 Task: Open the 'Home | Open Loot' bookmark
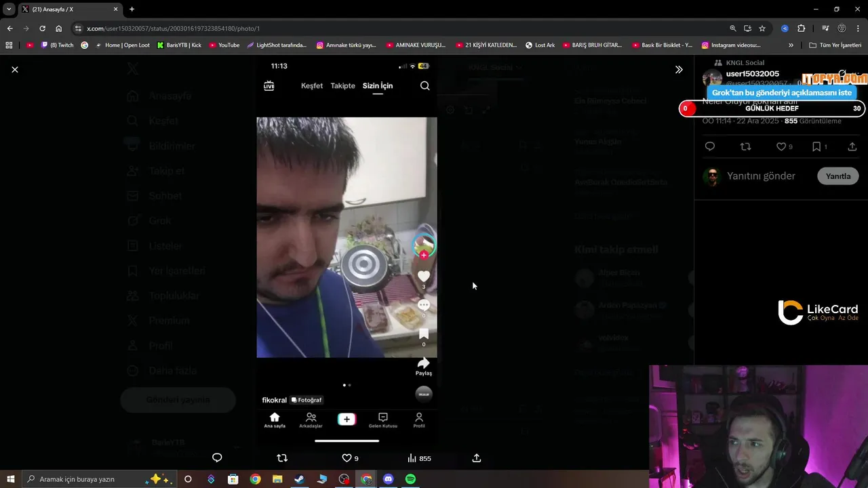[x=122, y=45]
